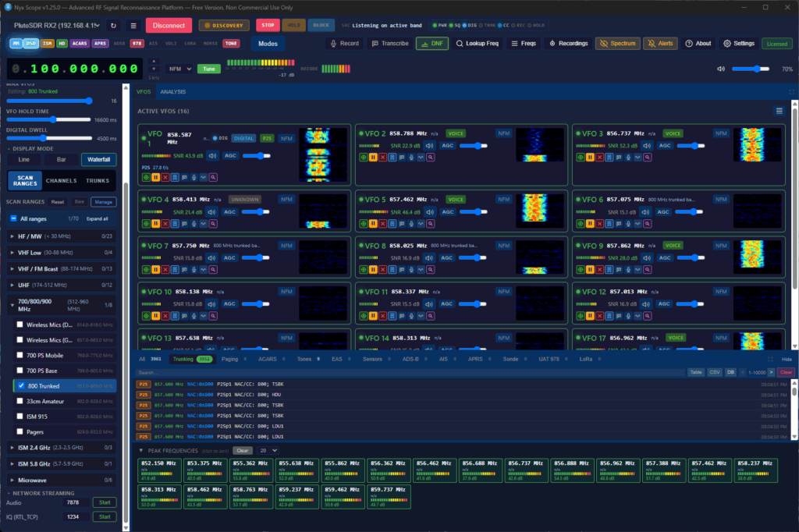The width and height of the screenshot is (799, 532).
Task: Open the Paging log tab
Action: [234, 360]
